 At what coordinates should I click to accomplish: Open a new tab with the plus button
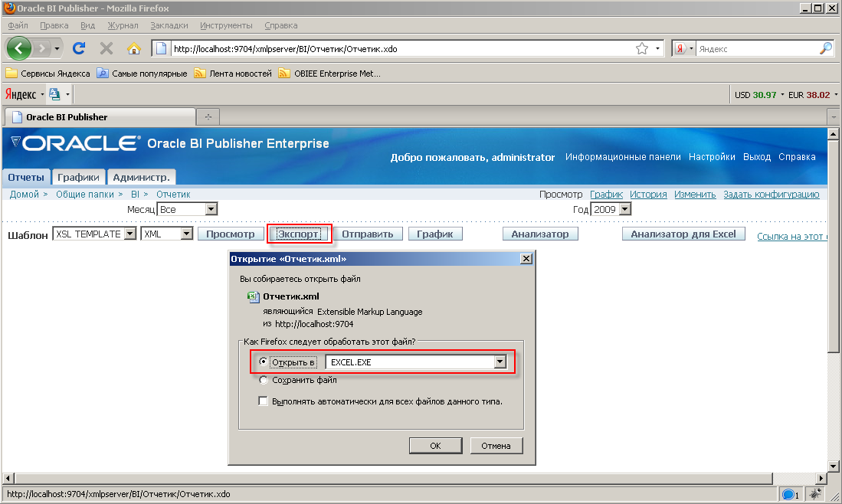pos(208,117)
